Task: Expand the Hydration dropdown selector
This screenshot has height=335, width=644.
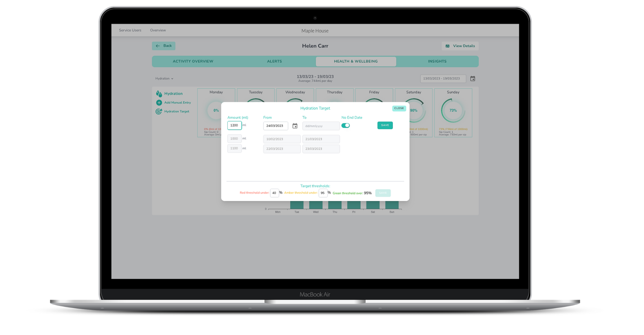Action: pos(164,78)
